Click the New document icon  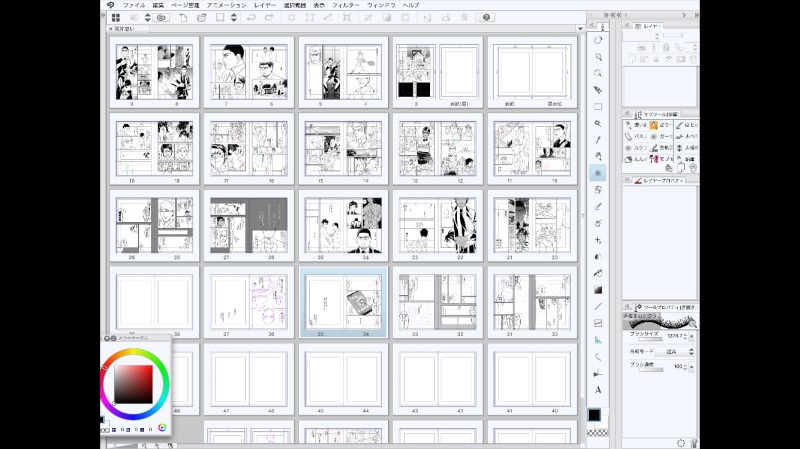coord(183,17)
